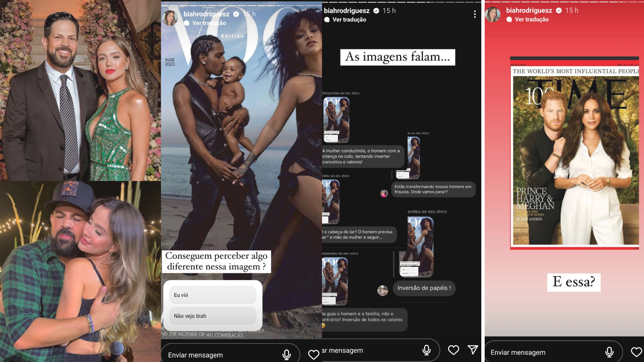Click the 'Estão transformando nossos homens em frouxos' bubble
This screenshot has height=362, width=644.
tap(433, 189)
